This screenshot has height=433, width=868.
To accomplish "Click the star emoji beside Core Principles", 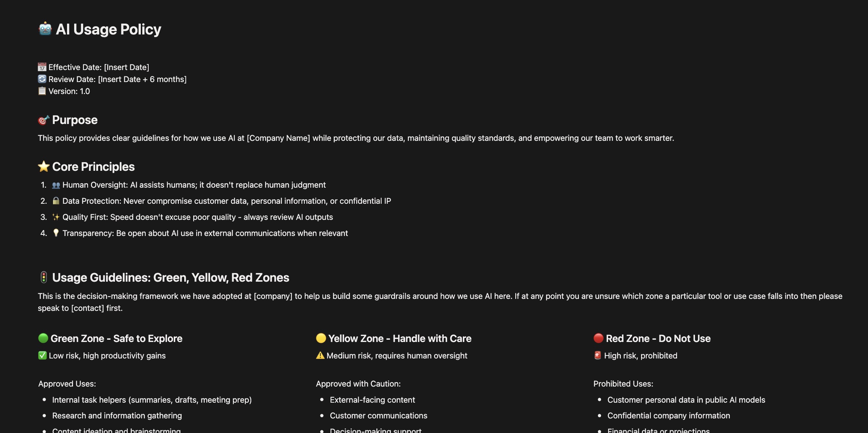I will pyautogui.click(x=43, y=167).
